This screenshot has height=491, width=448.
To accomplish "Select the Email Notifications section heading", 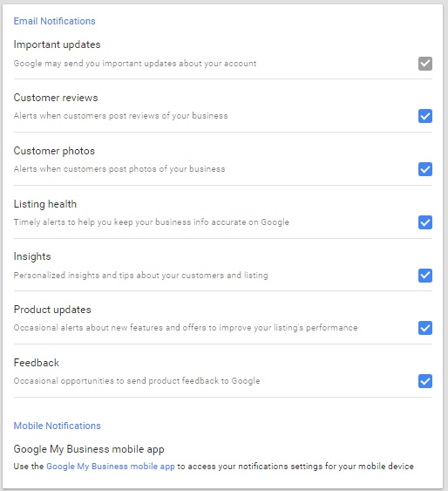I will coord(54,21).
